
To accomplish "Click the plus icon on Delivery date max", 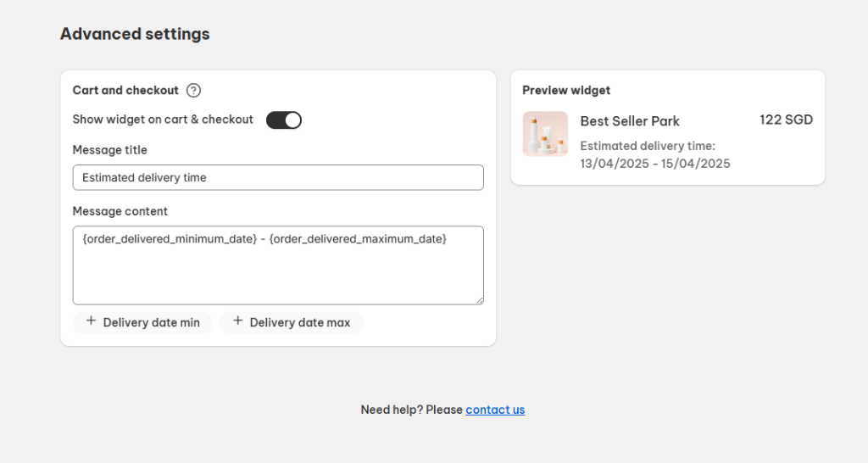I will [x=238, y=321].
